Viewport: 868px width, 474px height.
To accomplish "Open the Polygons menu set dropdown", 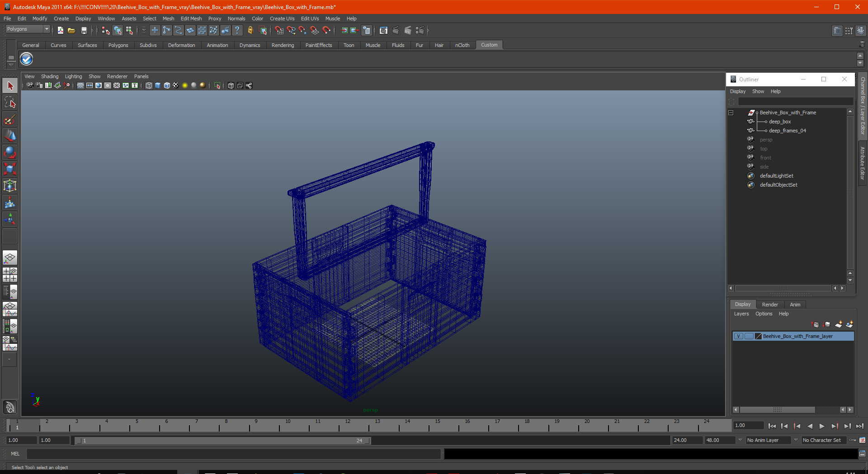I will [28, 29].
